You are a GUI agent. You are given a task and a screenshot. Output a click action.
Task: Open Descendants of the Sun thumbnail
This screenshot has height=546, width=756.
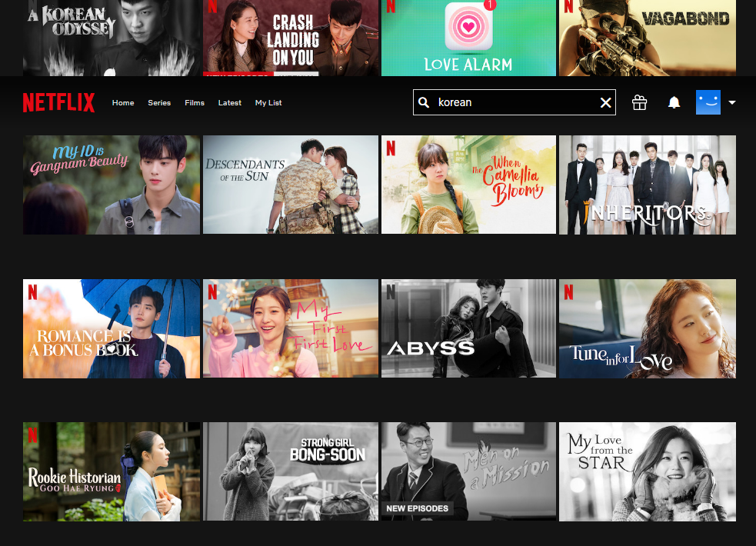tap(291, 185)
